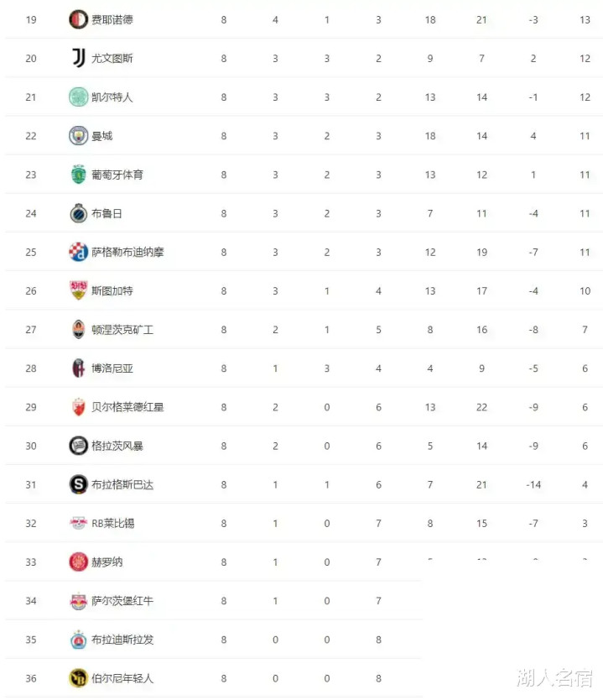Click rank number 19 cell
The width and height of the screenshot is (603, 700).
(x=31, y=19)
